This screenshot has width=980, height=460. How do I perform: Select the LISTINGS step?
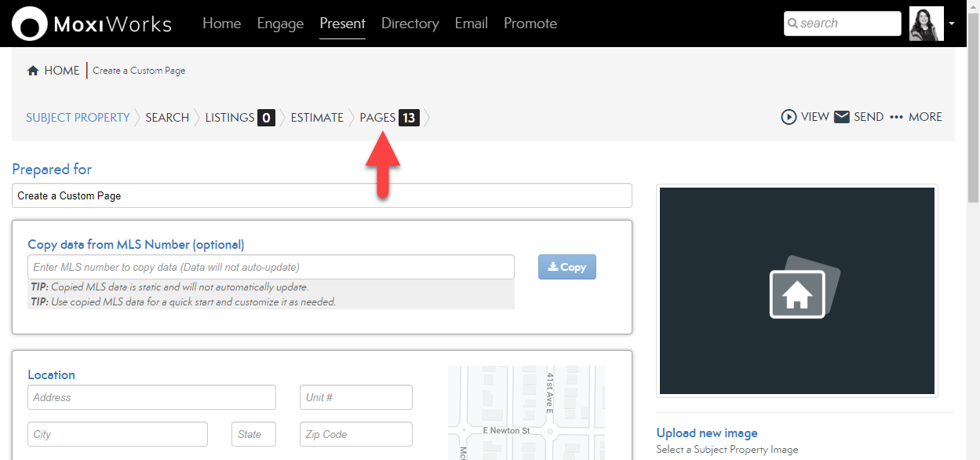coord(230,118)
